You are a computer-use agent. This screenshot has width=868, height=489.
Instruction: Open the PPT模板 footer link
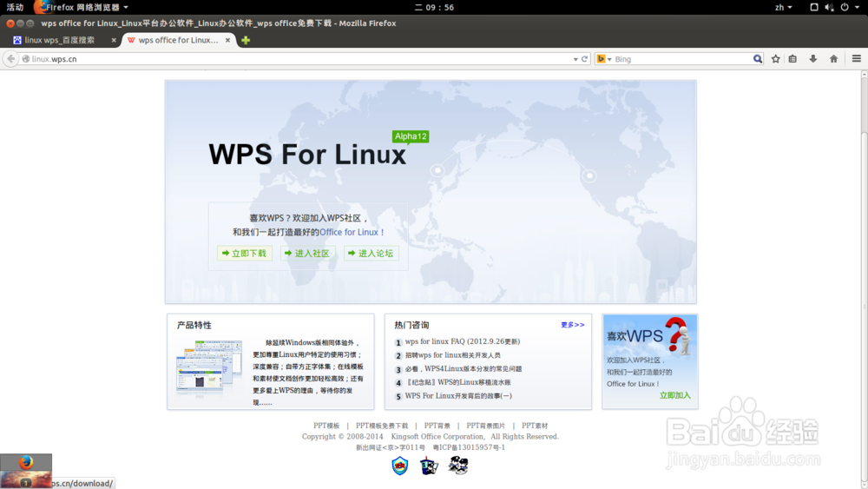coord(326,426)
